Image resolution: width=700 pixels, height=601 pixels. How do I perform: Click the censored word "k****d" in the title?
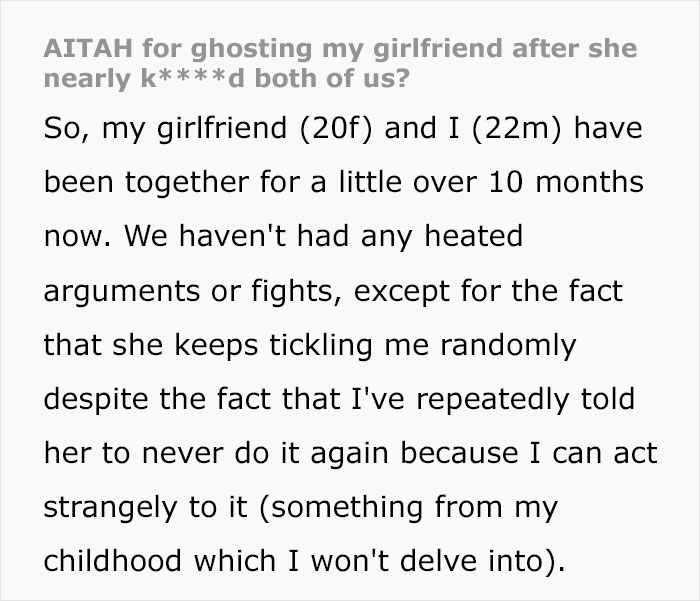pos(192,78)
